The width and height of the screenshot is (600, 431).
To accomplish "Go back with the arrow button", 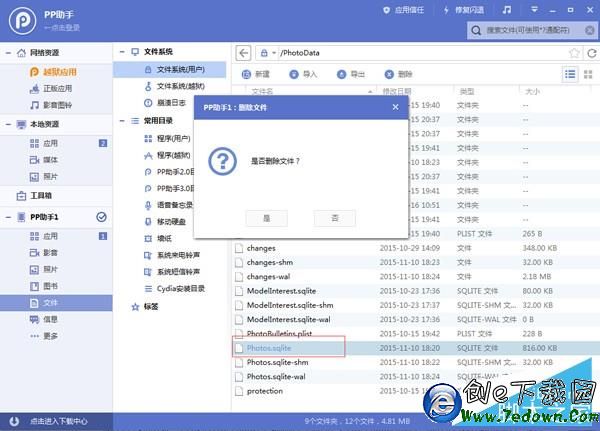I will 243,53.
